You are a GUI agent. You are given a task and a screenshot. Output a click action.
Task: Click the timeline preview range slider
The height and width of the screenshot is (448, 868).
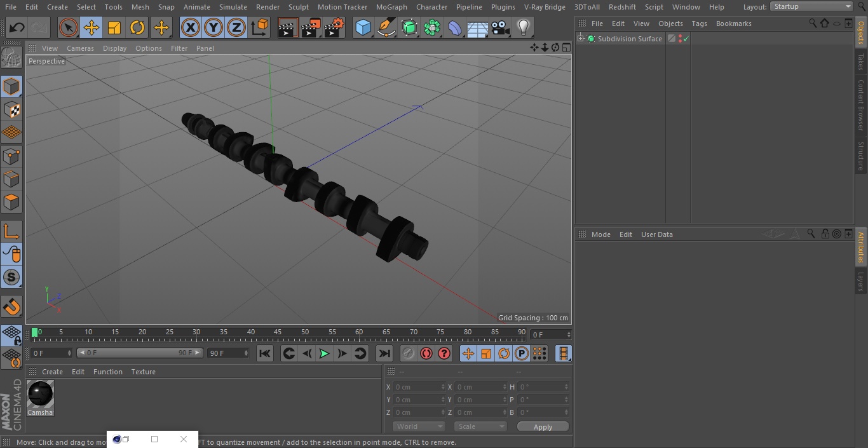point(140,353)
